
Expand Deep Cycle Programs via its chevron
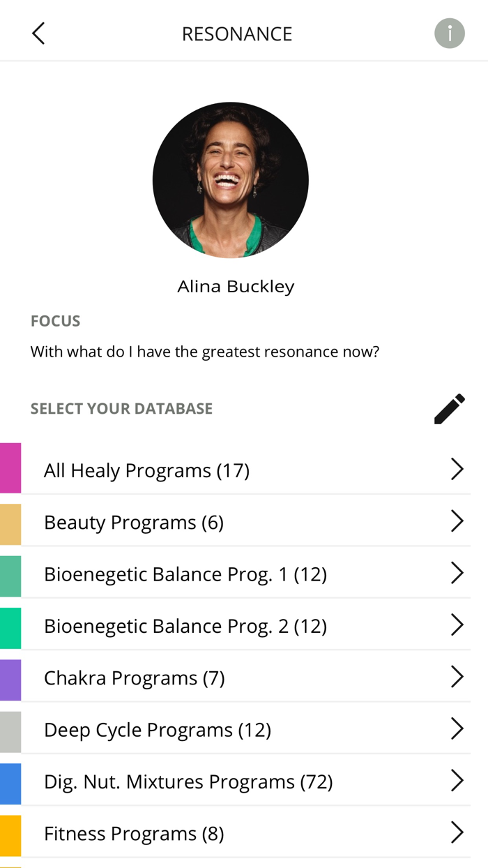point(458,728)
